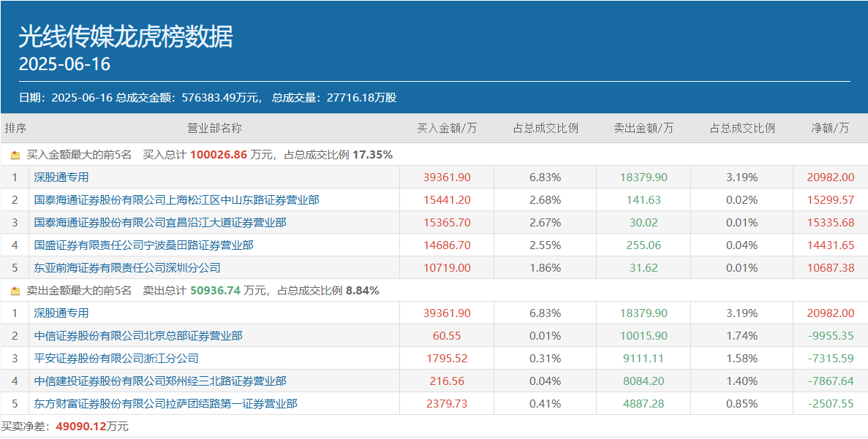Viewport: 868px width, 439px height.
Task: Click the 排序 column header
Action: pyautogui.click(x=15, y=128)
